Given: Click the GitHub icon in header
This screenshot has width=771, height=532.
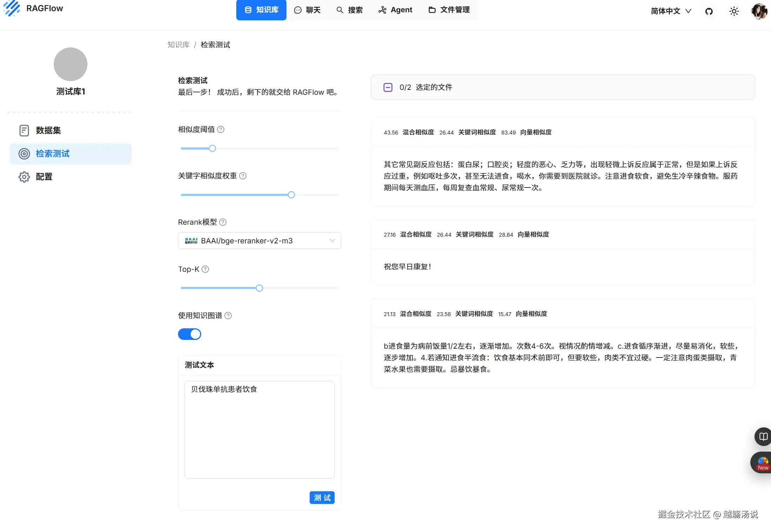Looking at the screenshot, I should point(709,11).
